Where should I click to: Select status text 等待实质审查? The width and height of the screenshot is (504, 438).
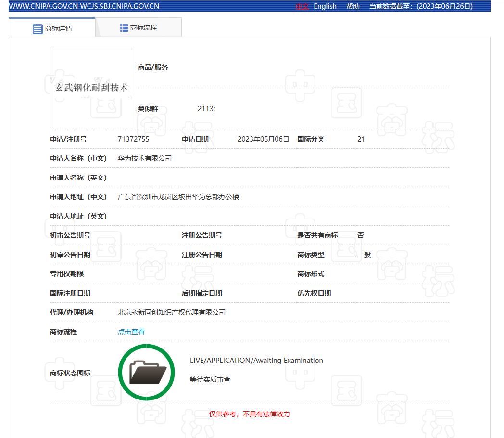(210, 379)
